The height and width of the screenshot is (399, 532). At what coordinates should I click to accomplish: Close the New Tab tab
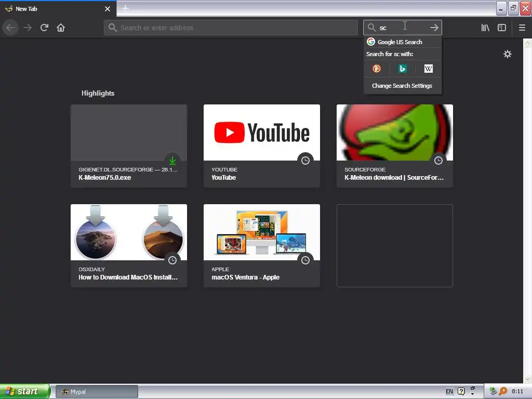click(108, 9)
